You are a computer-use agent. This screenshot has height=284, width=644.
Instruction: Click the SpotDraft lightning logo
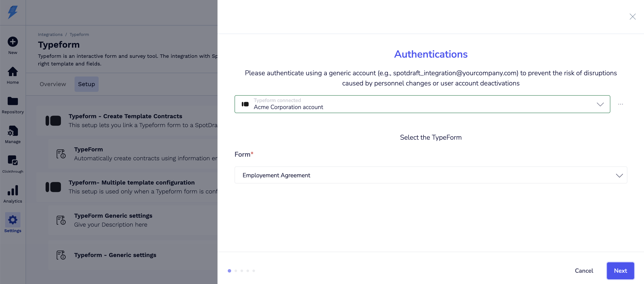coord(13,12)
